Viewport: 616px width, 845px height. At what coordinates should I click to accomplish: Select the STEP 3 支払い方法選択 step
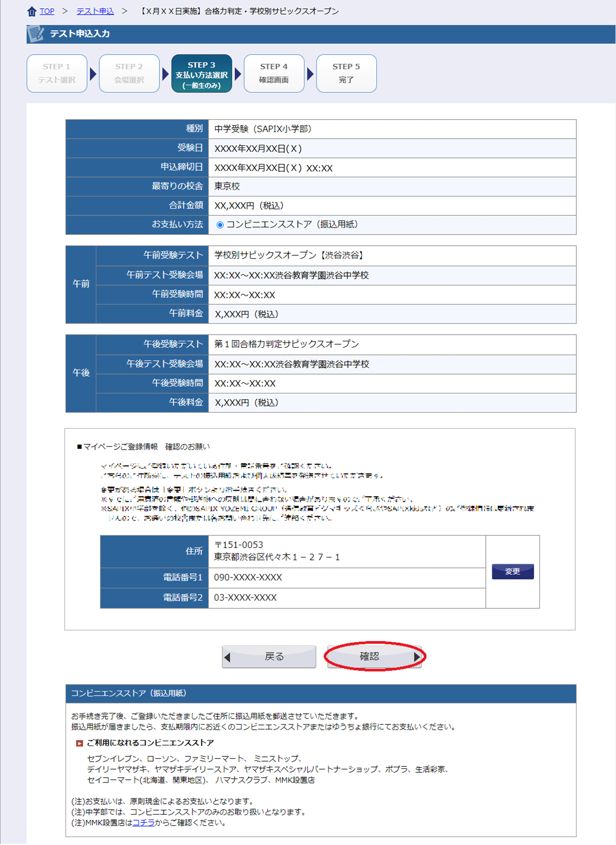pyautogui.click(x=202, y=74)
